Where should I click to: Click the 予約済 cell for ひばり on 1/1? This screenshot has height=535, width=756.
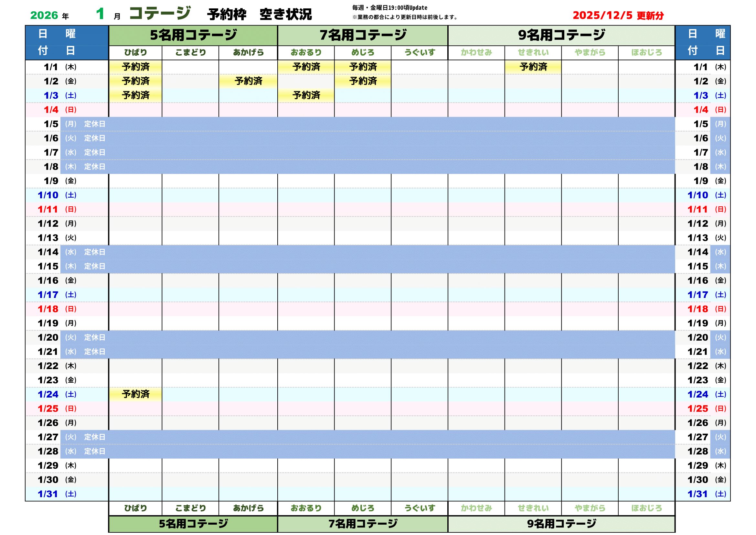(x=136, y=67)
